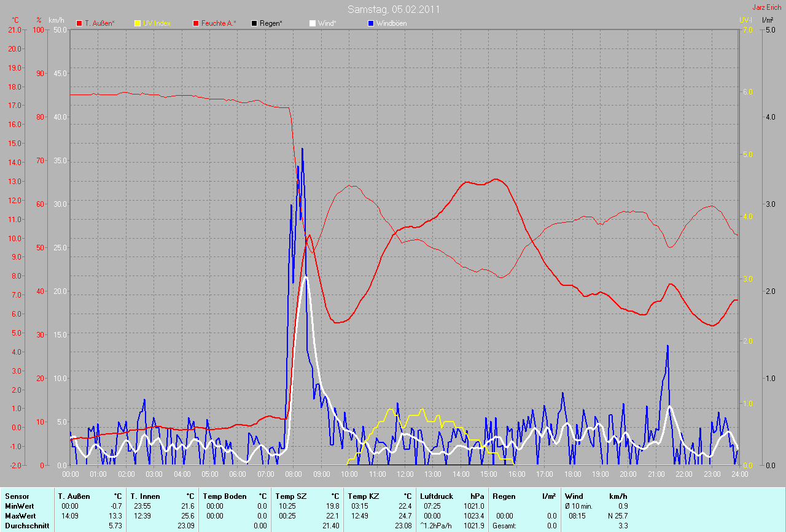This screenshot has height=532, width=786.
Task: Select the 'T. Außen*' legend label
Action: click(x=99, y=23)
